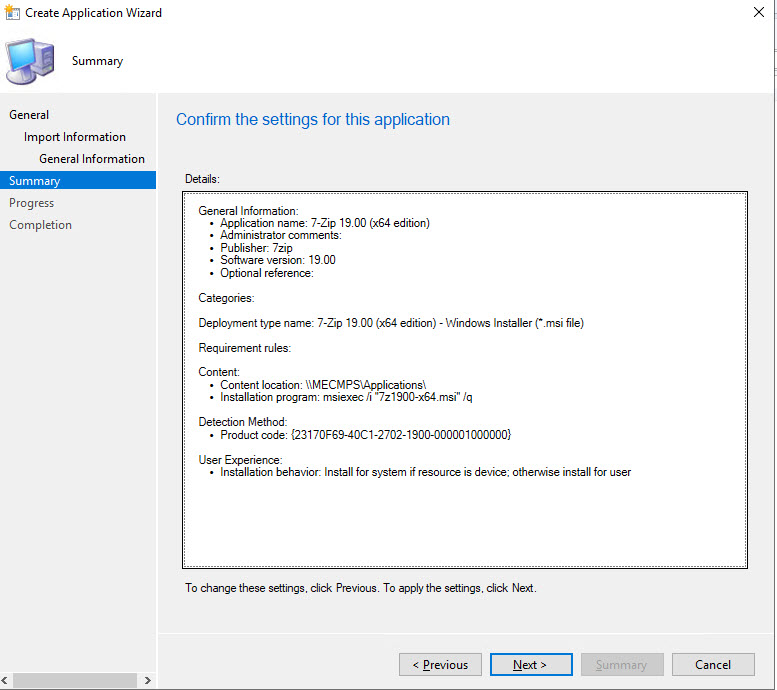777x690 pixels.
Task: Select the General step in sidebar
Action: (29, 115)
